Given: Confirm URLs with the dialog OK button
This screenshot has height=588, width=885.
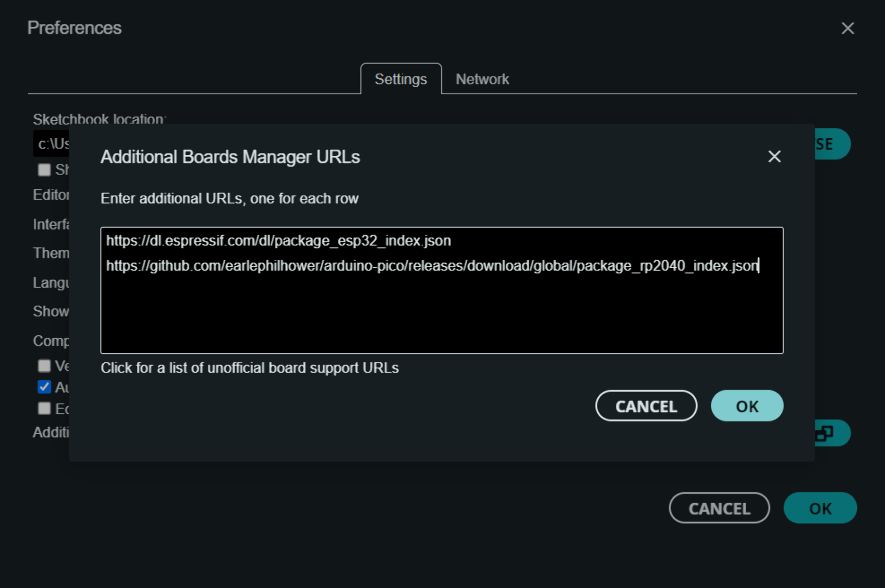Looking at the screenshot, I should click(x=747, y=406).
